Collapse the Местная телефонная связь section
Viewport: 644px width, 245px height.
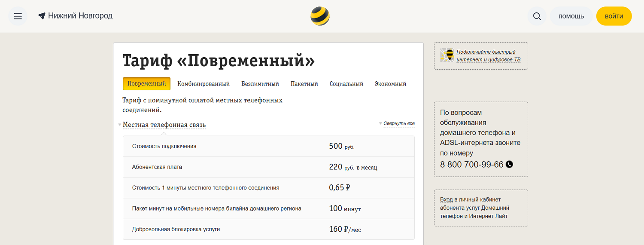point(164,125)
